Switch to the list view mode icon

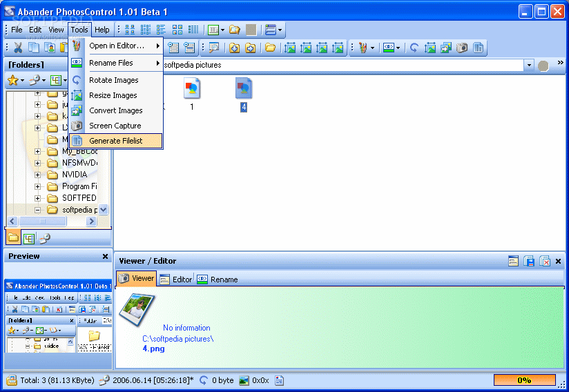[161, 30]
